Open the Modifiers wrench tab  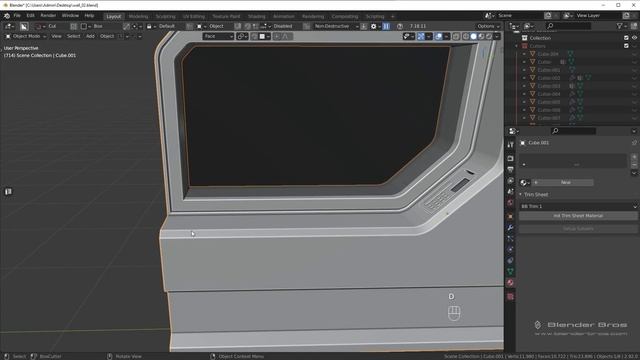pyautogui.click(x=510, y=227)
